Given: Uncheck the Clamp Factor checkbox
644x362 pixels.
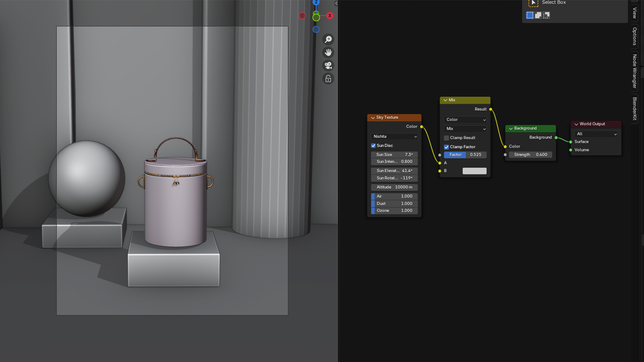Looking at the screenshot, I should pos(446,147).
